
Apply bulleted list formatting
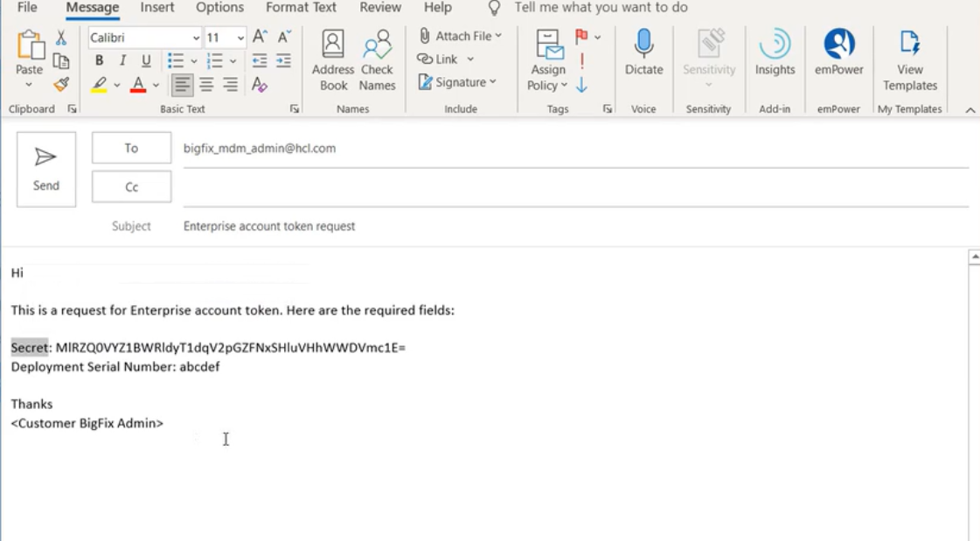176,60
